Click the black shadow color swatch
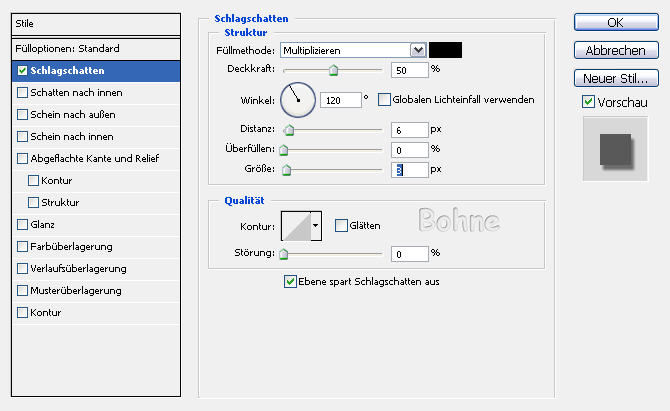The image size is (670, 411). point(445,49)
